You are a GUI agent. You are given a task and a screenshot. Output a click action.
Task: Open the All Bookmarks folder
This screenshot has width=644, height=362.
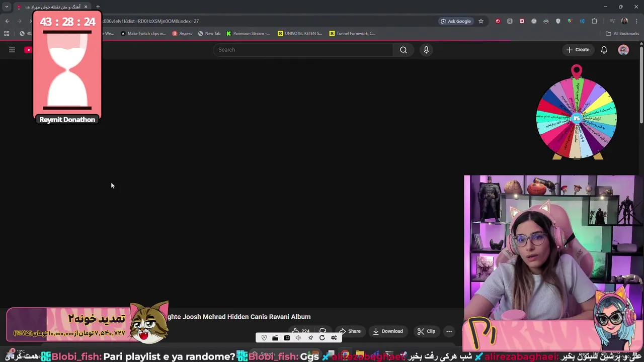click(622, 34)
